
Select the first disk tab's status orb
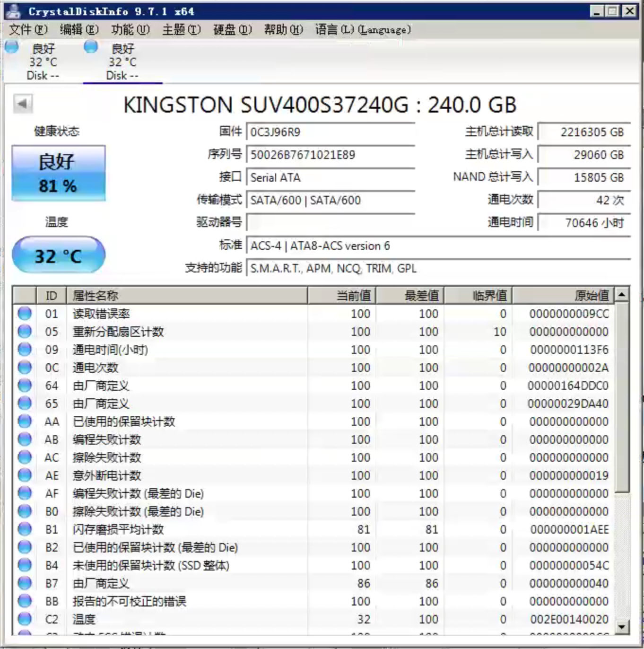(11, 46)
